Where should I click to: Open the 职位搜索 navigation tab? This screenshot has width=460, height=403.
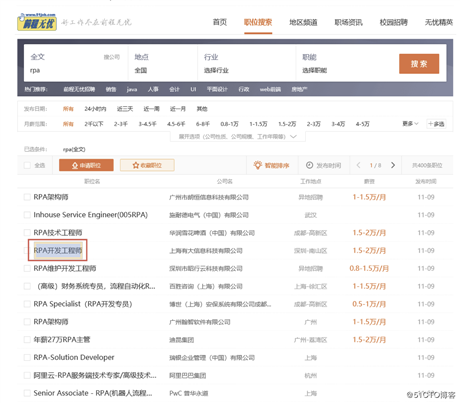click(258, 22)
